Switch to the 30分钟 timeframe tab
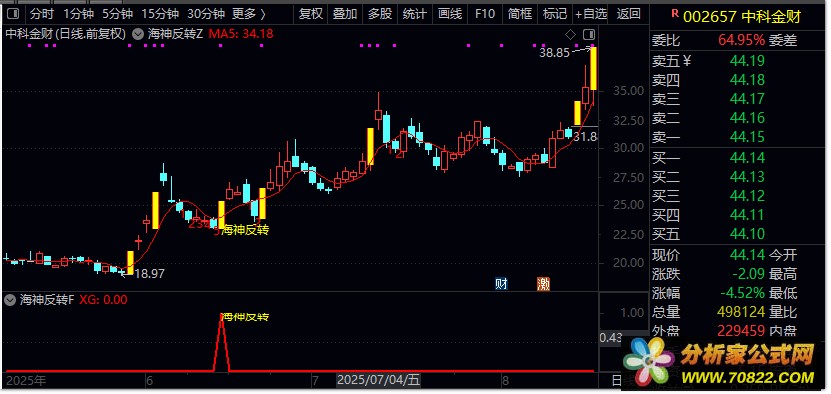Image resolution: width=831 pixels, height=394 pixels. click(x=206, y=14)
